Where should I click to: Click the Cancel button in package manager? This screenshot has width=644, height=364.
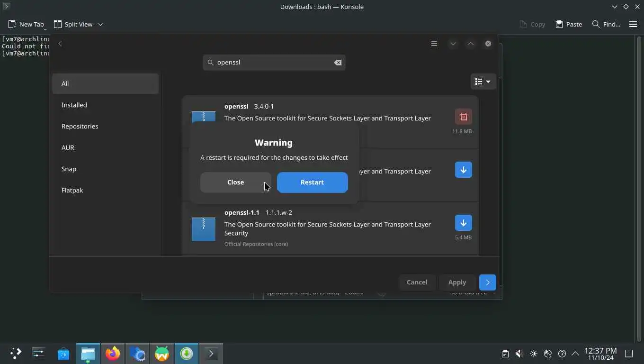point(417,282)
